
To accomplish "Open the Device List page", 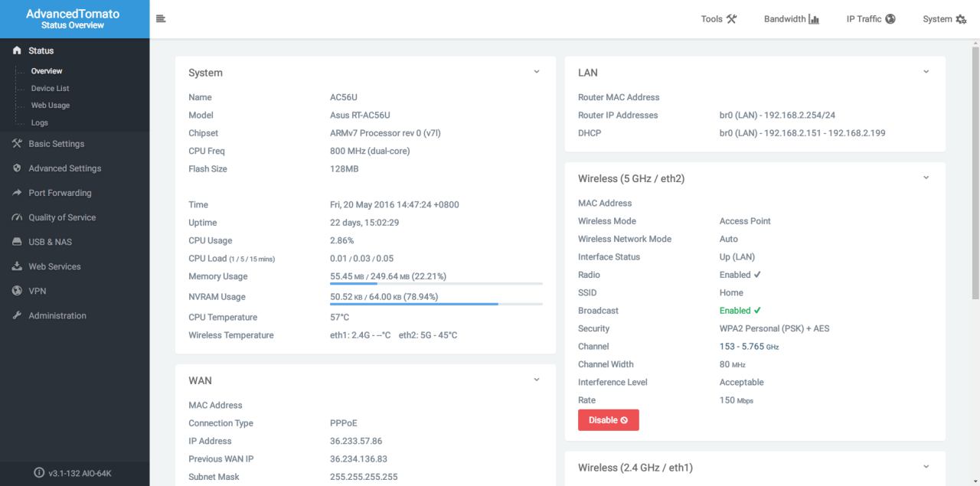I will coord(50,88).
